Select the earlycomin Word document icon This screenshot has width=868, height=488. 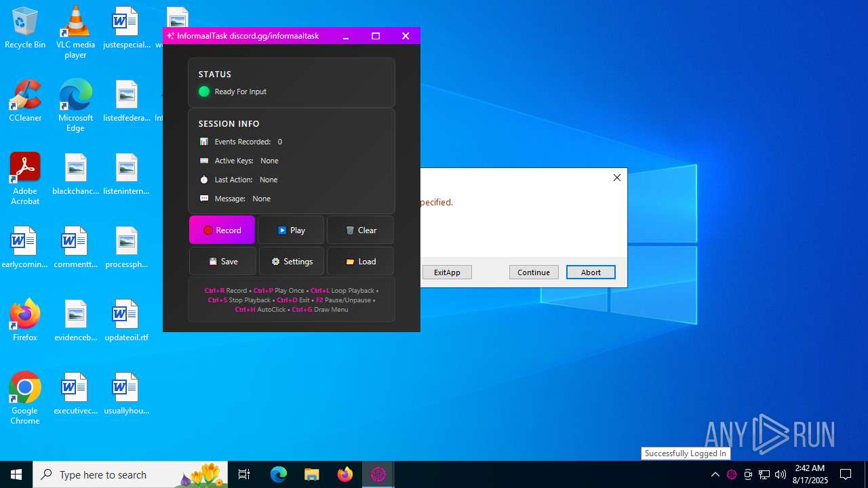(x=25, y=247)
